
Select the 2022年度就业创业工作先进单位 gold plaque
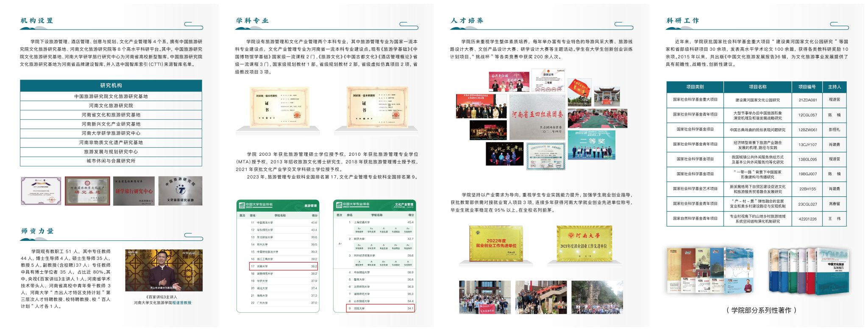(496, 244)
